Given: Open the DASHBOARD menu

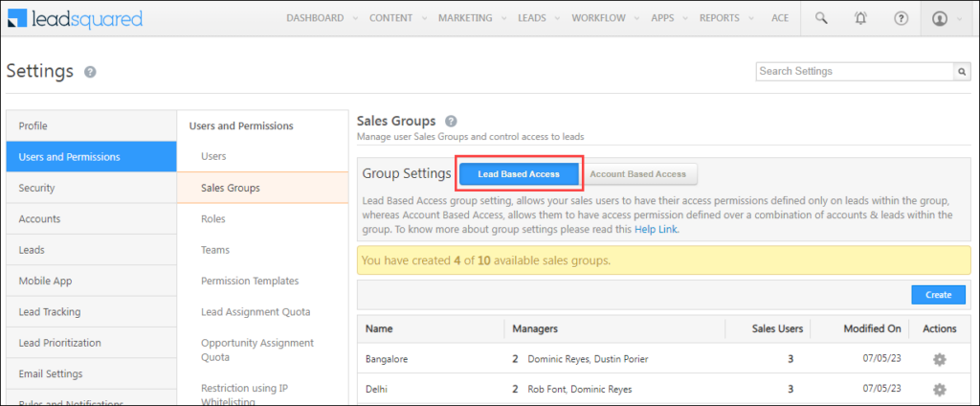Looking at the screenshot, I should (x=315, y=18).
